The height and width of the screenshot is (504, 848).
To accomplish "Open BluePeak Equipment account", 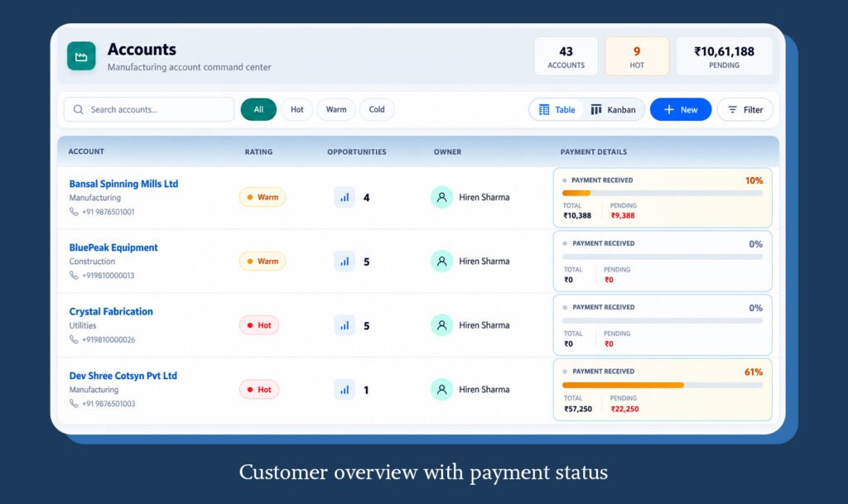I will [x=113, y=247].
